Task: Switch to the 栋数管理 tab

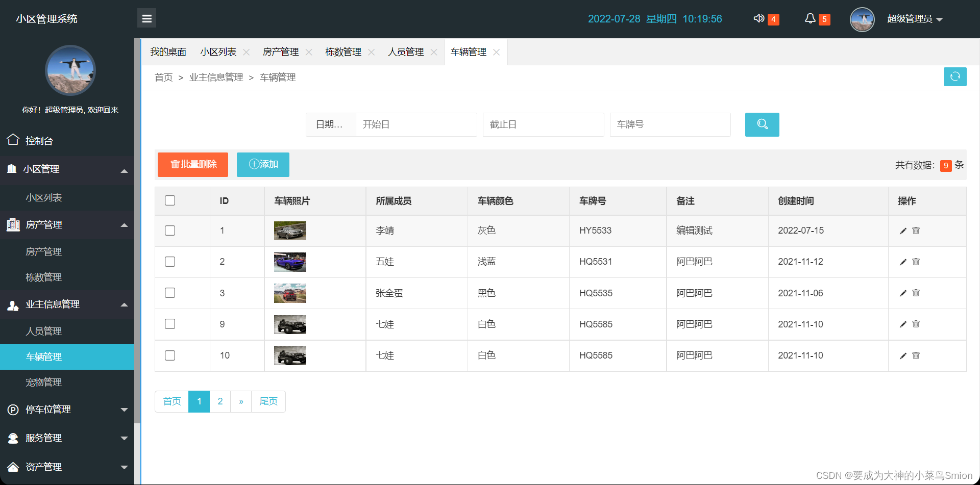Action: tap(343, 52)
